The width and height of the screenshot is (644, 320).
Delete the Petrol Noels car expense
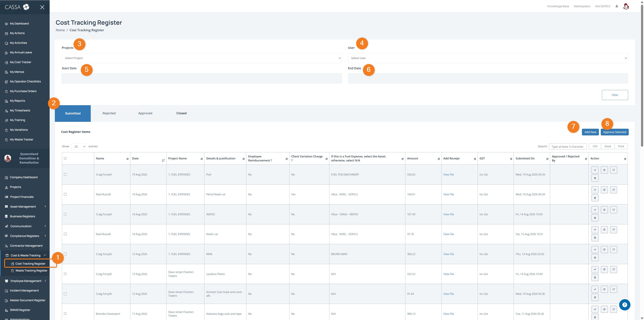tap(595, 198)
